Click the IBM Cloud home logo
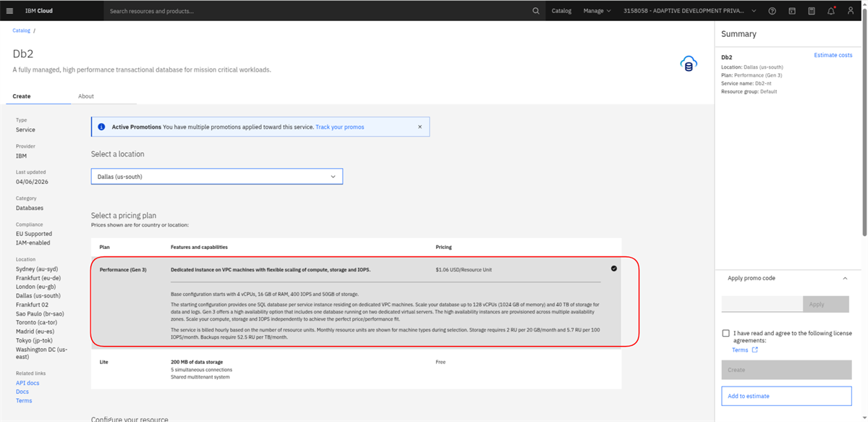Viewport: 868px width, 422px height. [38, 11]
